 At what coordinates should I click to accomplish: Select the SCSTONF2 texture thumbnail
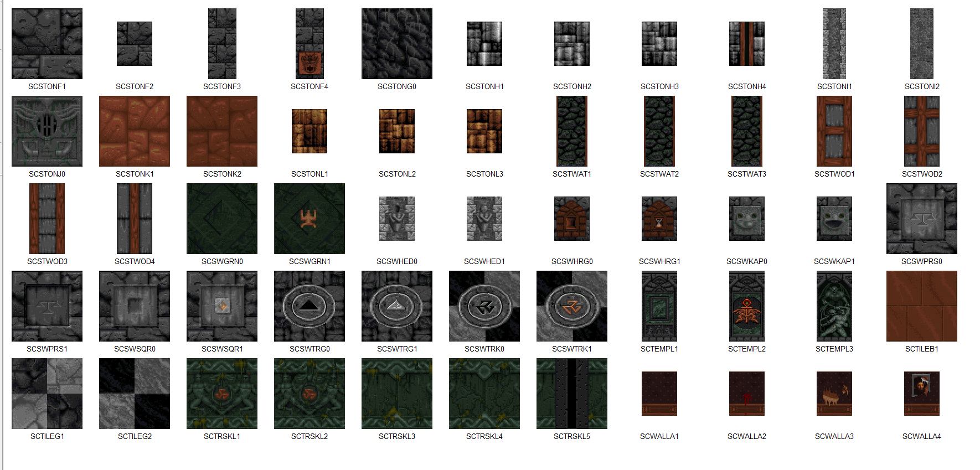click(135, 44)
